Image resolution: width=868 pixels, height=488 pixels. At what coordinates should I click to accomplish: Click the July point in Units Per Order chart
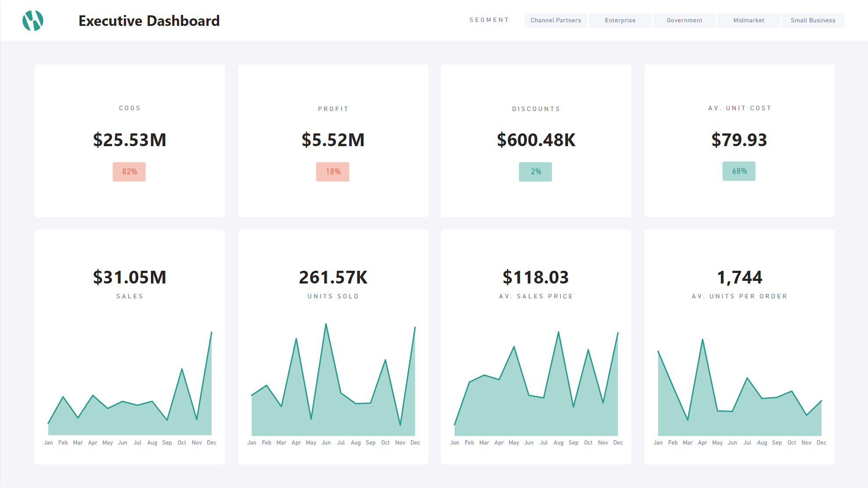click(x=747, y=378)
